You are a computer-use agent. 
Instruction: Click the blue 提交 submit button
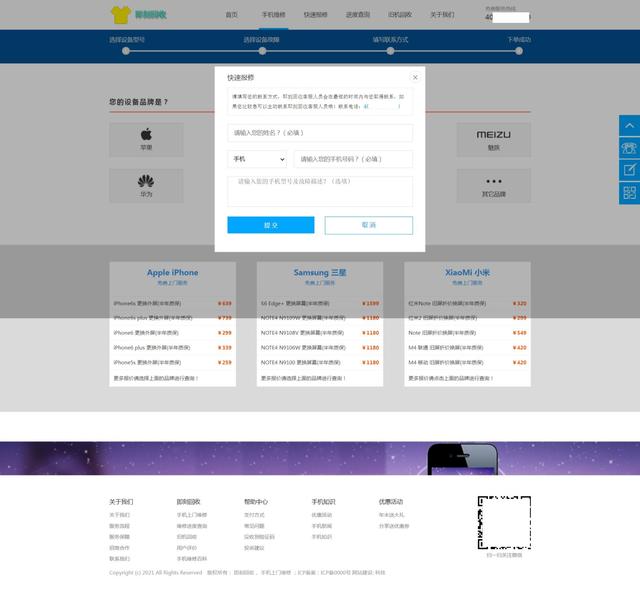[271, 225]
